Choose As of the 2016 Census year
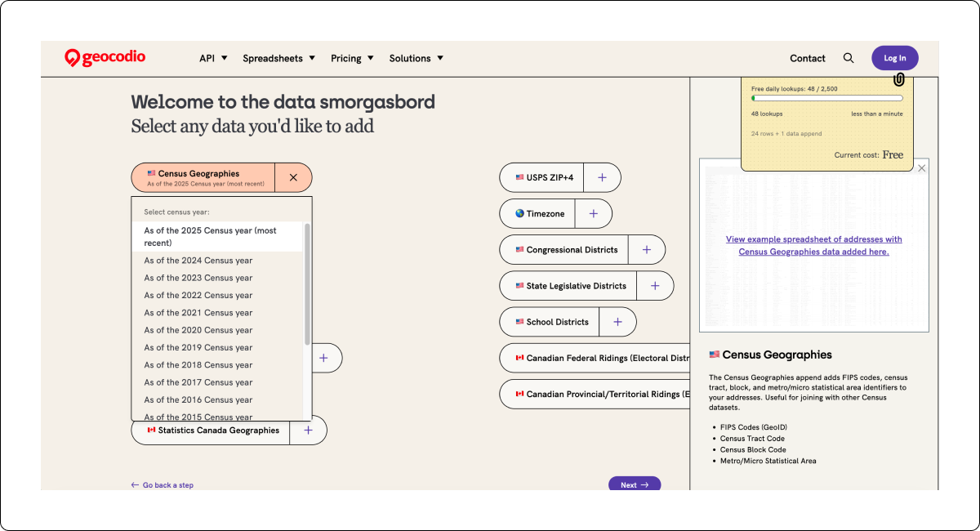This screenshot has height=531, width=980. tap(217, 399)
